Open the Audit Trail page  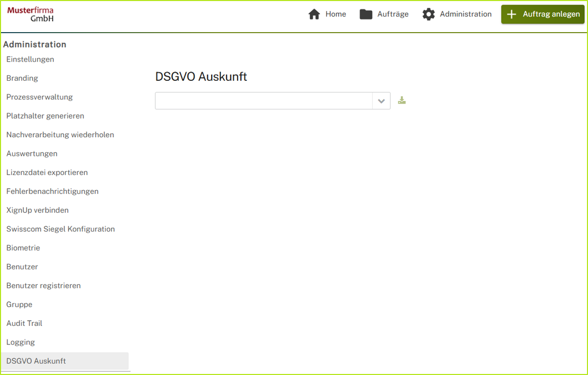(24, 323)
